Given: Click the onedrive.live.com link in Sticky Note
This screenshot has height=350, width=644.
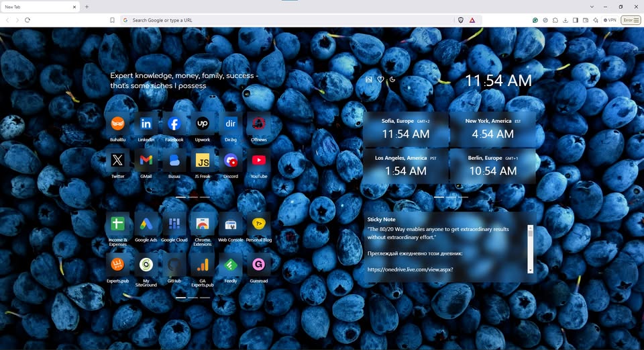Looking at the screenshot, I should point(410,269).
